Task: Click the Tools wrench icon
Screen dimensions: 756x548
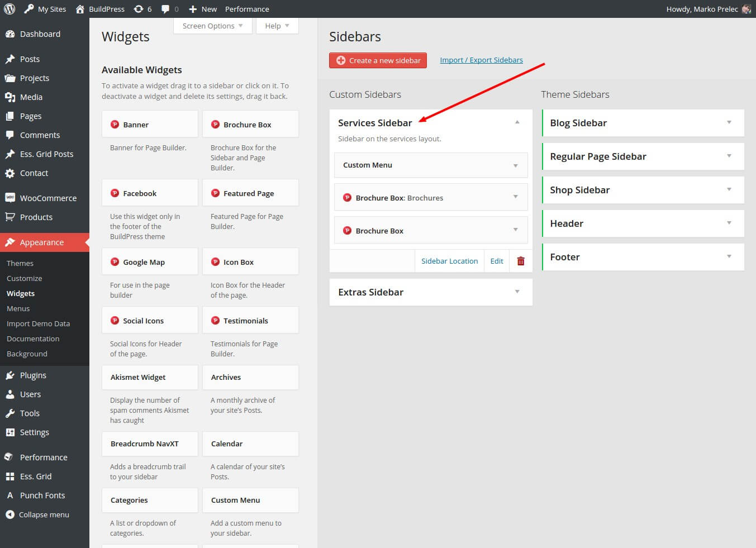Action: point(9,413)
